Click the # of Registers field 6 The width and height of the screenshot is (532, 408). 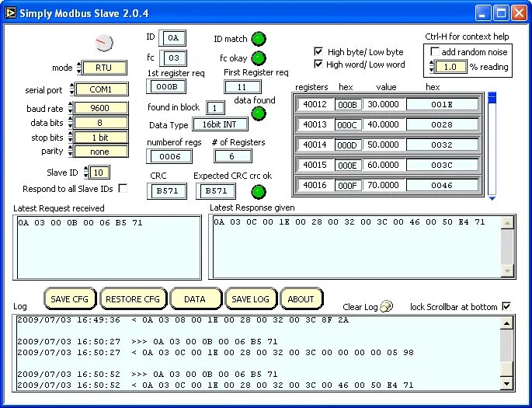[x=232, y=156]
